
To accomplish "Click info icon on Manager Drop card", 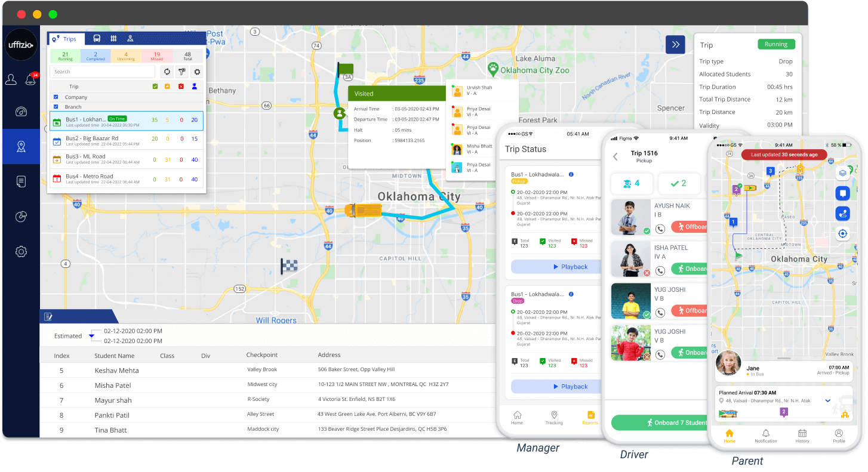I will [x=571, y=294].
